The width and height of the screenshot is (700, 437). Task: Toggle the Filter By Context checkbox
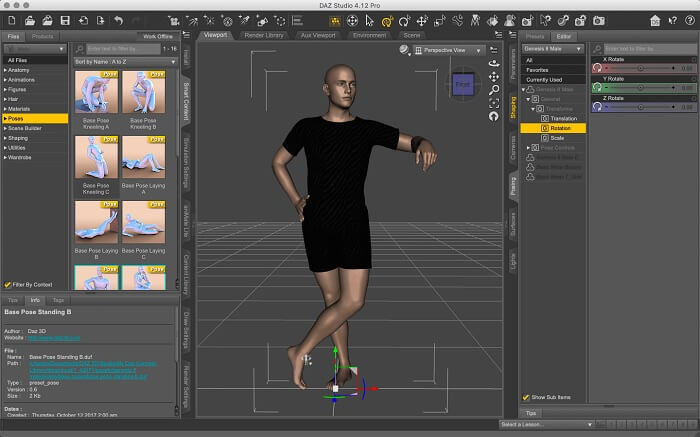[x=8, y=285]
